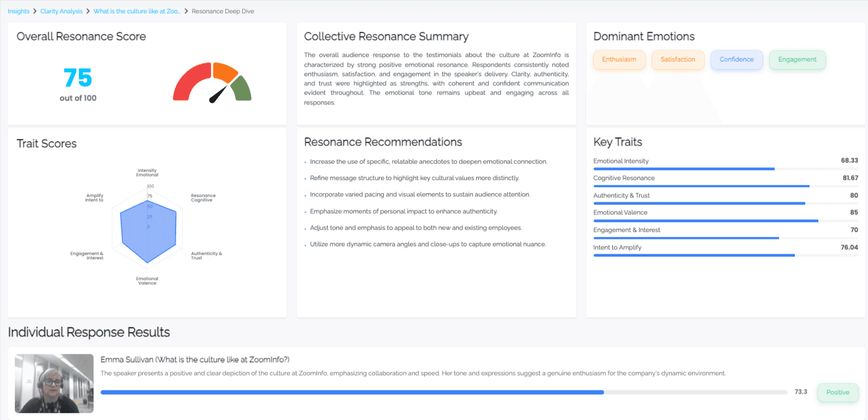
Task: Click the resonance score gauge needle
Action: click(x=219, y=94)
